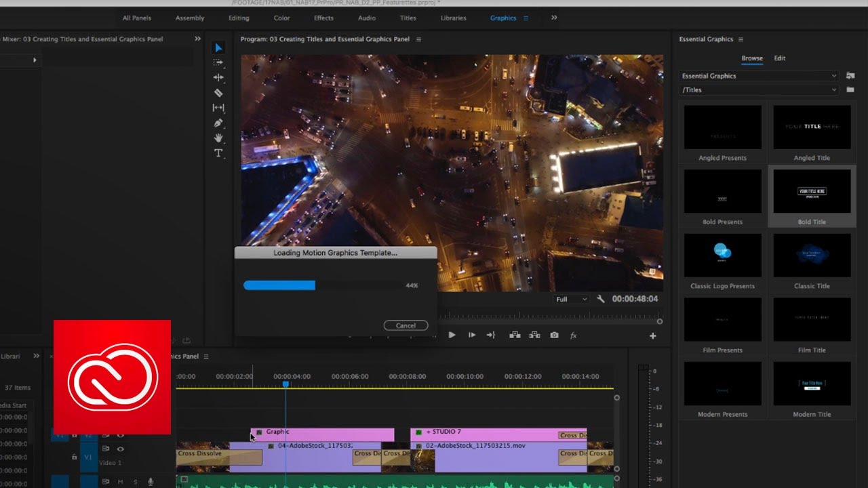Click the Export Frame camera icon
Viewport: 868px width, 488px height.
coord(554,335)
